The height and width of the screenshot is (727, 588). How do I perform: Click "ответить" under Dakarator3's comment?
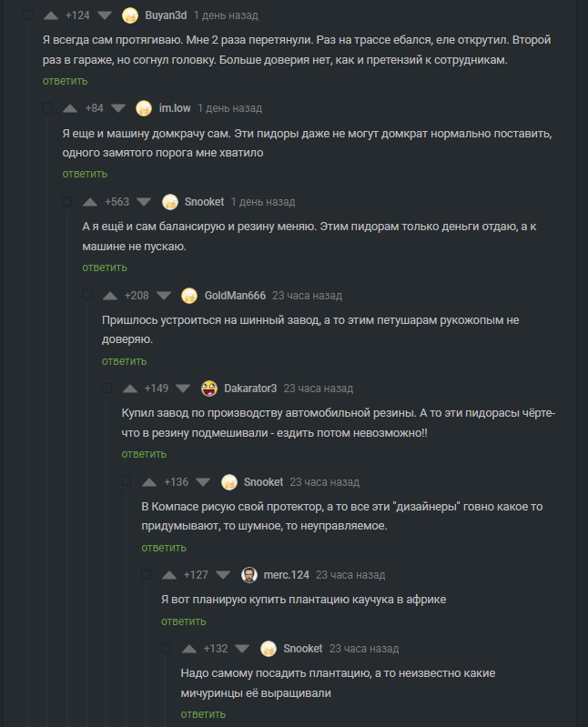pyautogui.click(x=144, y=454)
